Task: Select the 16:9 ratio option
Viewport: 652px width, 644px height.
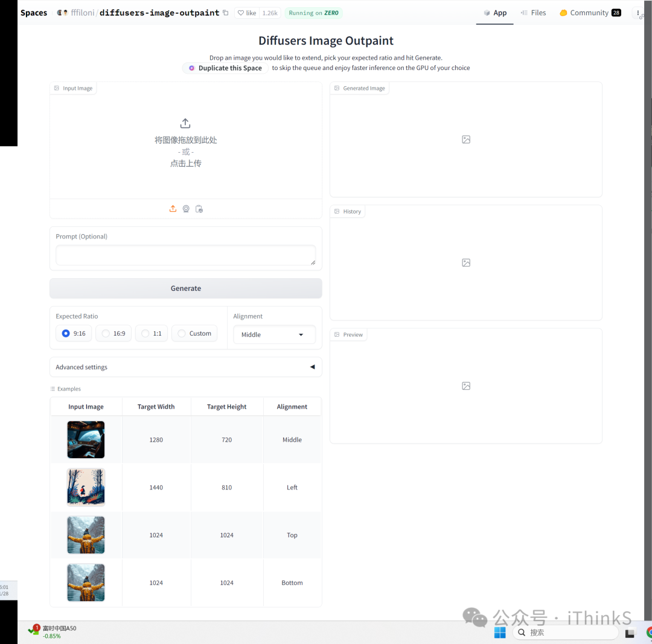Action: tap(113, 333)
